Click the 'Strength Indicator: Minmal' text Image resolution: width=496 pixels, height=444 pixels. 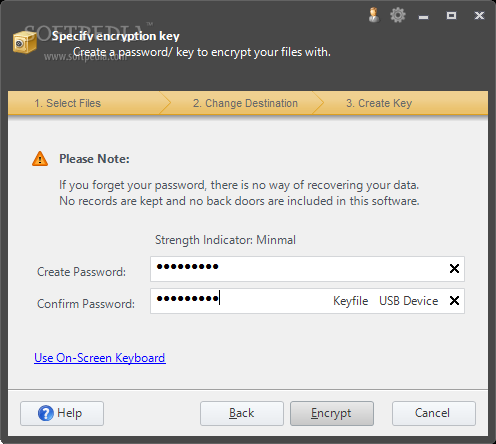point(225,240)
